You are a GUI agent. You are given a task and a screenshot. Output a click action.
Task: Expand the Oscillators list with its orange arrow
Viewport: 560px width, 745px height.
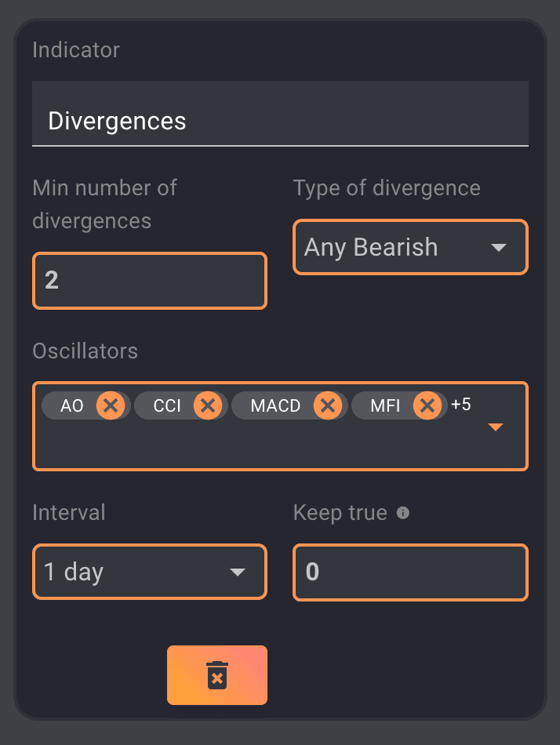click(x=496, y=427)
